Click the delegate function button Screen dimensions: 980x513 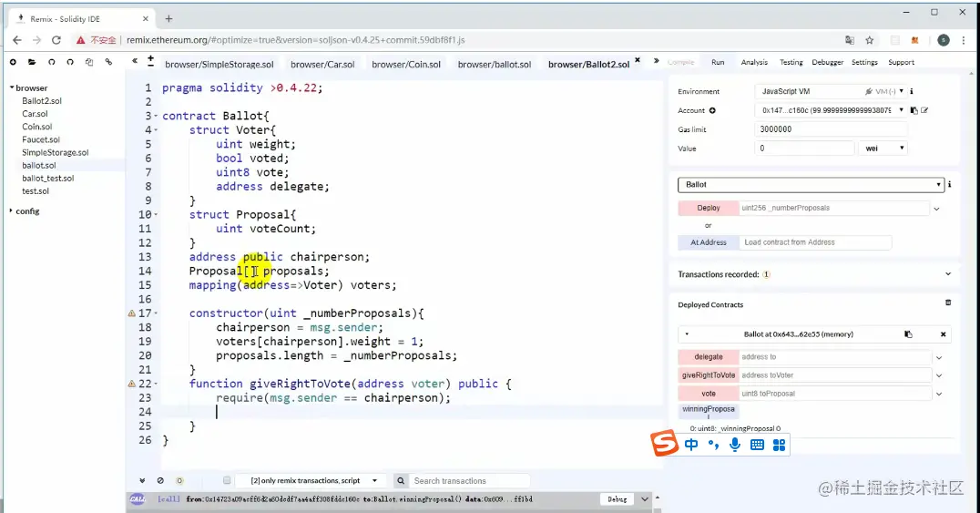pyautogui.click(x=708, y=356)
